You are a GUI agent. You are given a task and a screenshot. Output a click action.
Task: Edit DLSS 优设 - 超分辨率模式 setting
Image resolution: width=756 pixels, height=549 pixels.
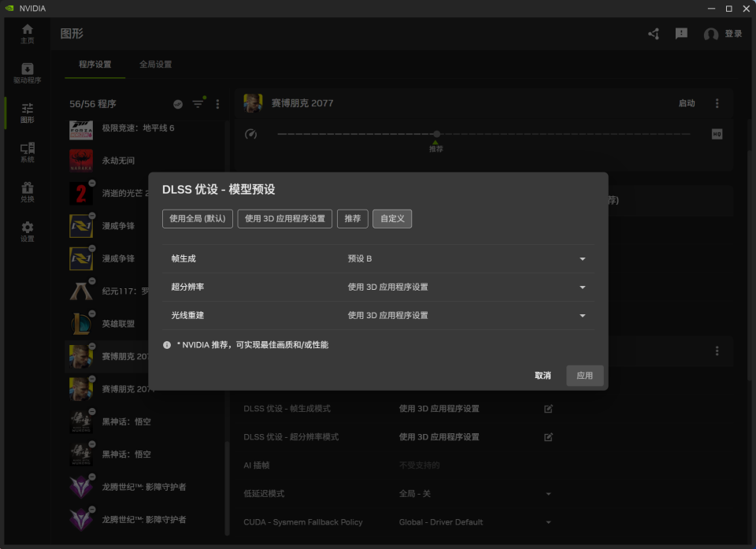pyautogui.click(x=548, y=437)
